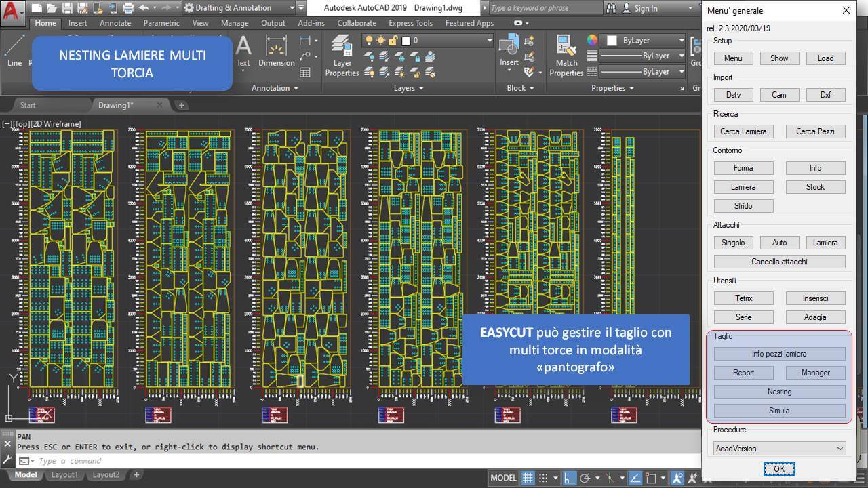Click the Table icon in Annotation panel
This screenshot has height=488, width=868.
click(305, 72)
